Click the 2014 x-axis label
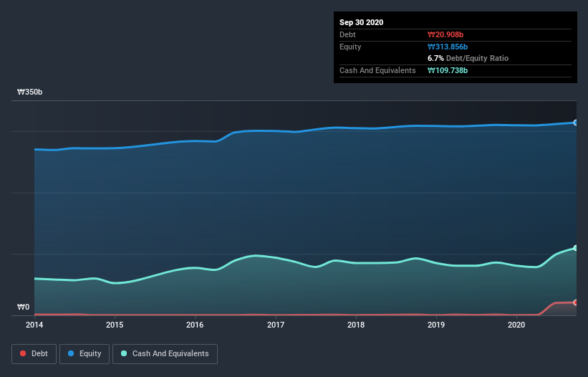 [34, 325]
